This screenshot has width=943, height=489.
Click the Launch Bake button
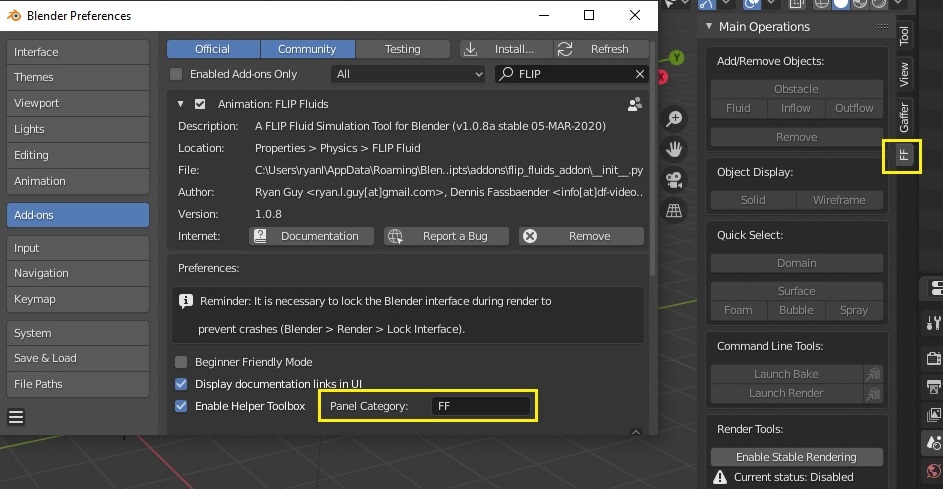point(787,374)
